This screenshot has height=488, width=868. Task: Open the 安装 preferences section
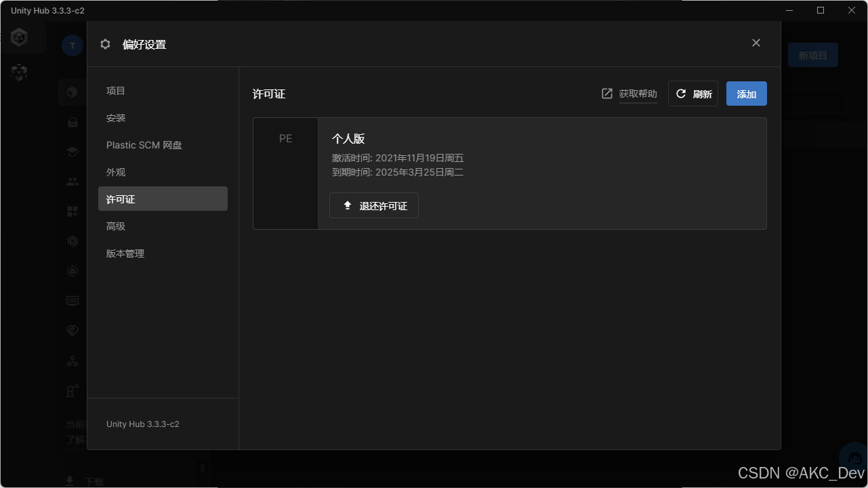(x=163, y=118)
